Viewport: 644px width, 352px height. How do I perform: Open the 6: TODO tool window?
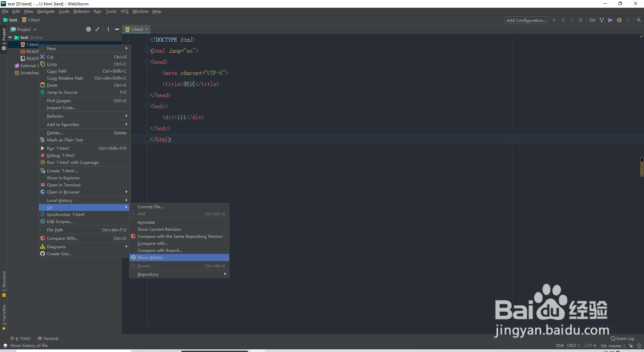click(20, 339)
